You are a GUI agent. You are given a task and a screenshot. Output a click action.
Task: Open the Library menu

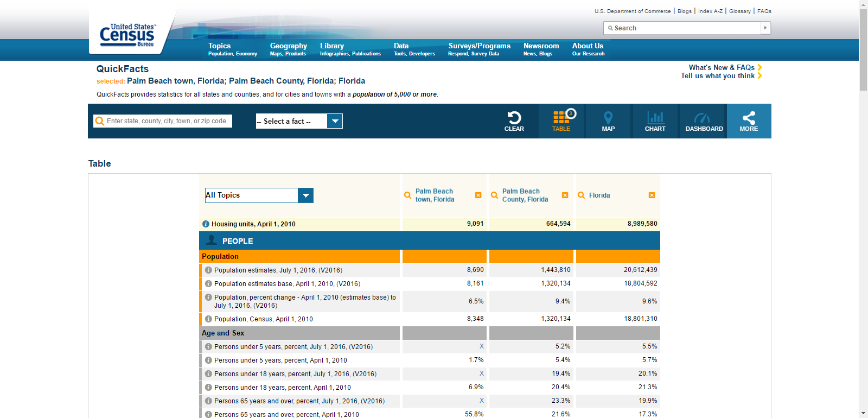pyautogui.click(x=350, y=49)
